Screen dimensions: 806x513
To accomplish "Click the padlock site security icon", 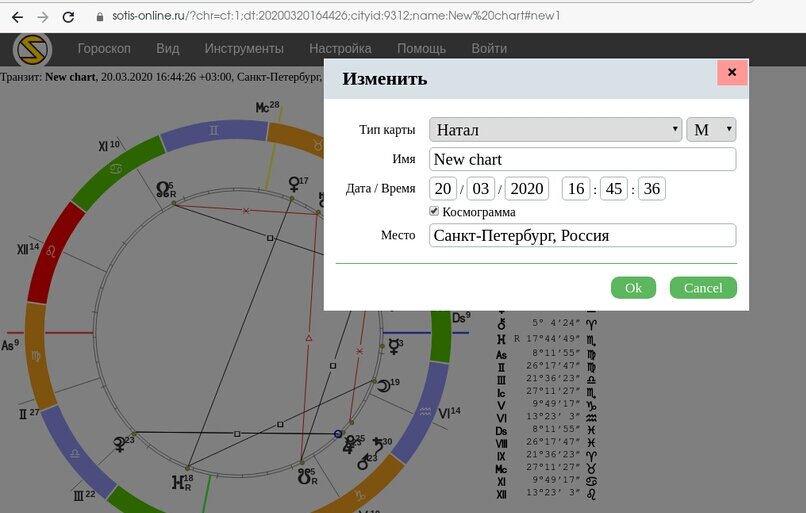I will (x=100, y=16).
